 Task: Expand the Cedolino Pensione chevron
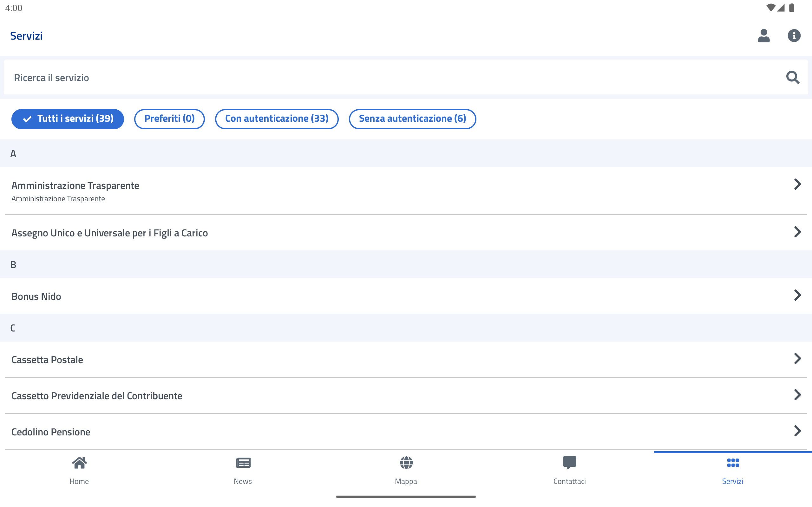click(797, 431)
